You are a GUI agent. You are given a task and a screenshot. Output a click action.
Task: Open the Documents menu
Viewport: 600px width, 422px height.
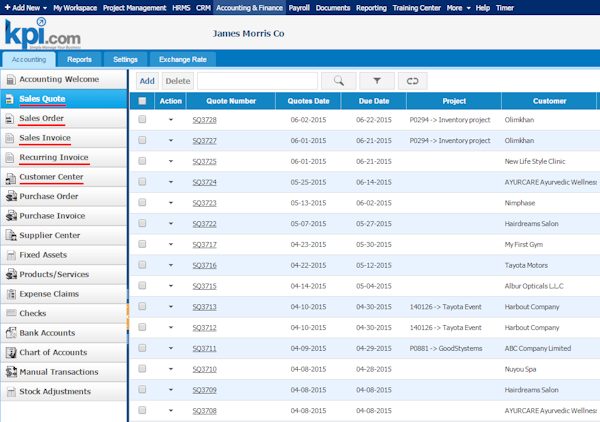(x=333, y=8)
